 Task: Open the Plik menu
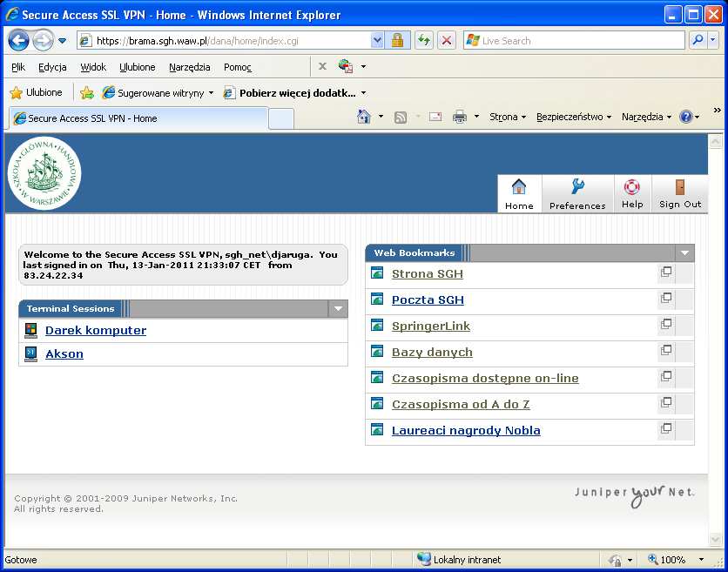pos(18,67)
